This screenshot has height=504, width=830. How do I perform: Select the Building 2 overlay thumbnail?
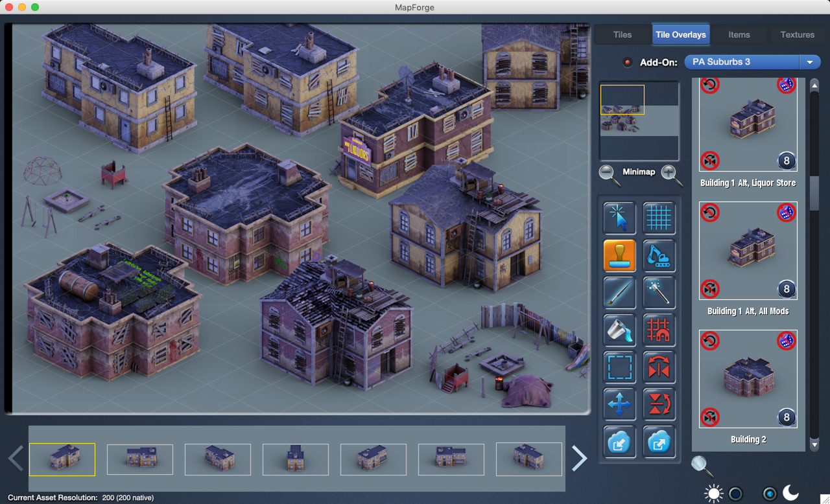click(x=748, y=380)
